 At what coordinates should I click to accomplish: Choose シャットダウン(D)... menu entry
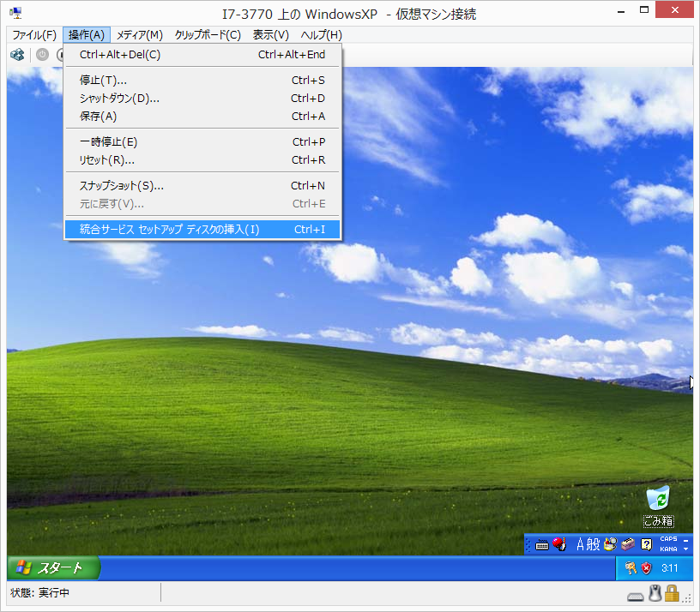(202, 98)
